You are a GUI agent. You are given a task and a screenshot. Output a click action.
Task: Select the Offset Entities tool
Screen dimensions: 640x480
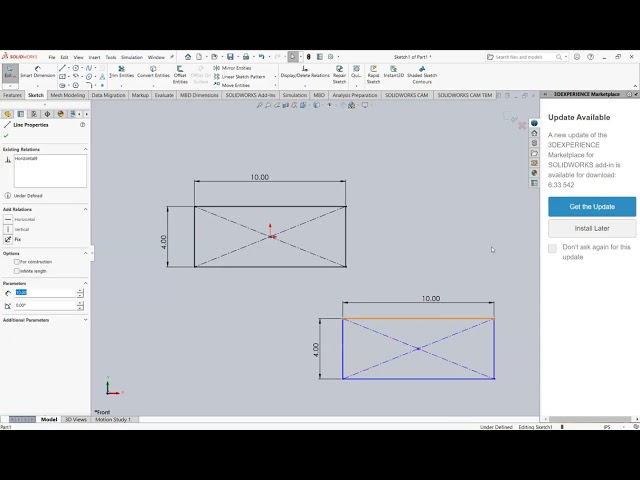(x=180, y=75)
